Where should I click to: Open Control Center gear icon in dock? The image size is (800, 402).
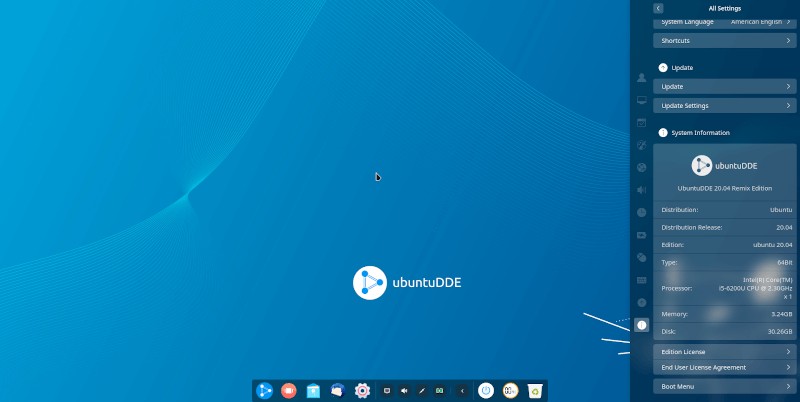click(362, 391)
